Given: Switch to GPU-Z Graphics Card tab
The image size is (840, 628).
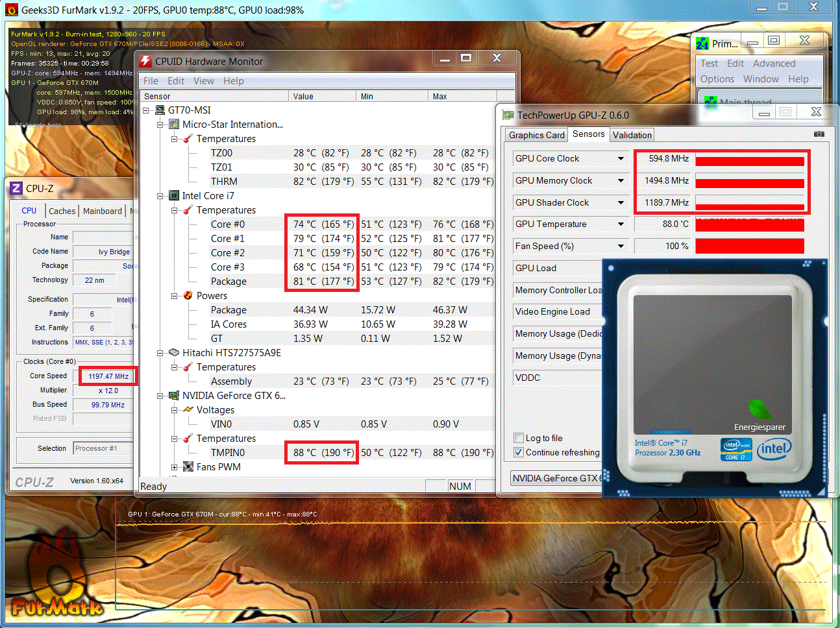Looking at the screenshot, I should pos(537,135).
